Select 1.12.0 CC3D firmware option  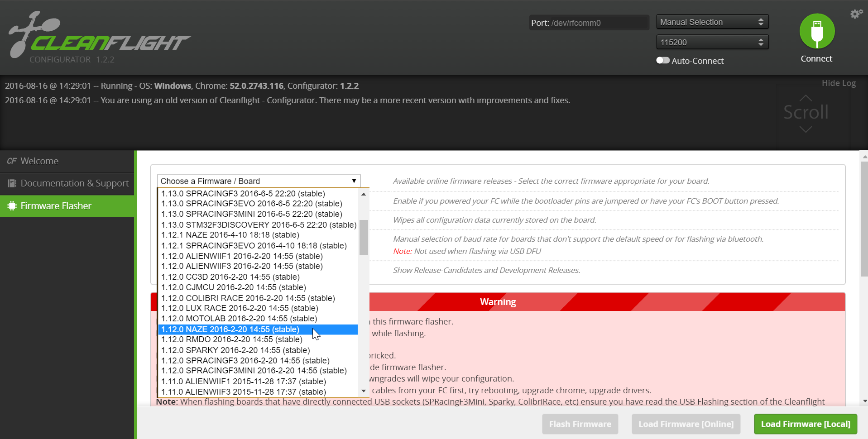coord(258,277)
